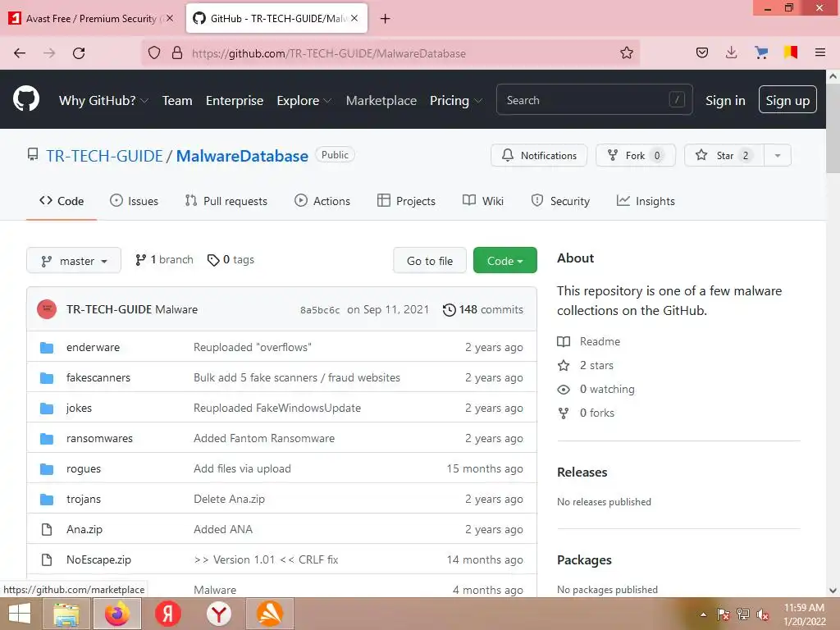Click TR-TECH-GUIDE red avatar icon
The image size is (840, 630).
[x=47, y=309]
